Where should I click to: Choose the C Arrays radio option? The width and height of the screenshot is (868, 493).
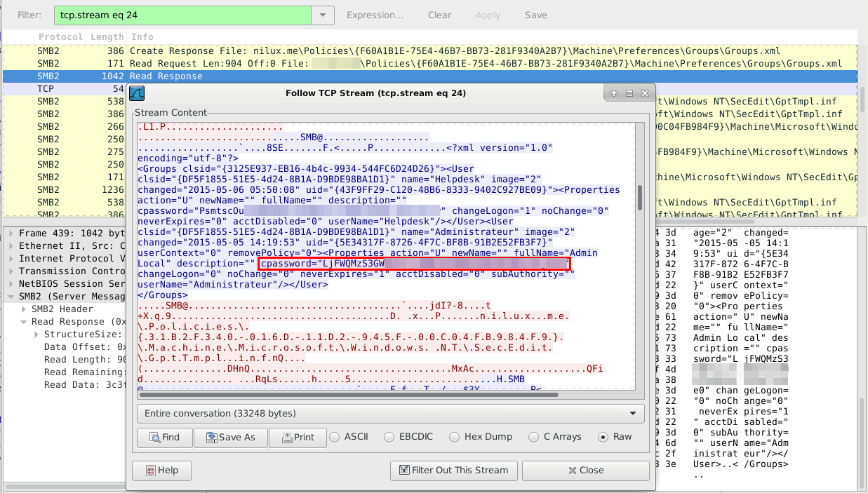click(534, 437)
